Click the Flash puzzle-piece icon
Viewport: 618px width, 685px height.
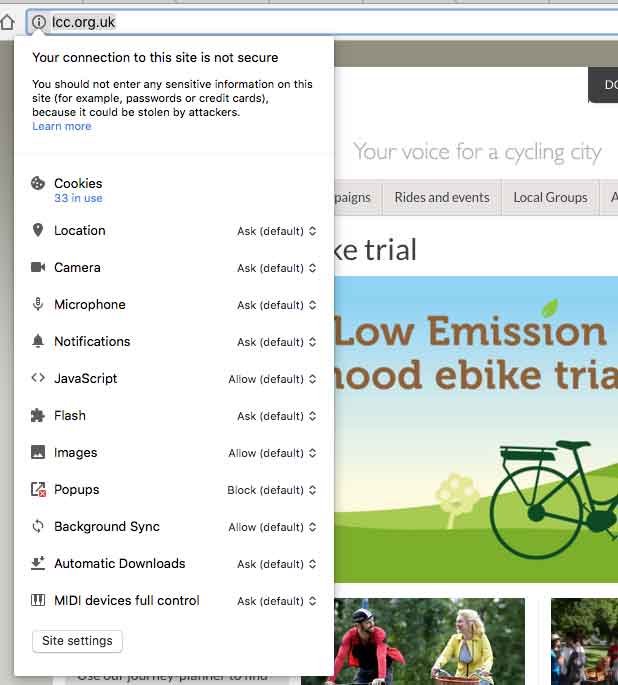pyautogui.click(x=38, y=415)
